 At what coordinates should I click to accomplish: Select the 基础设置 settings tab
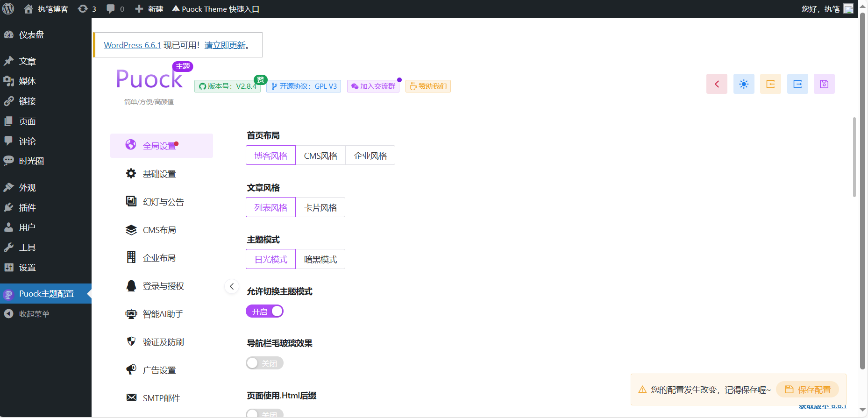(x=162, y=174)
